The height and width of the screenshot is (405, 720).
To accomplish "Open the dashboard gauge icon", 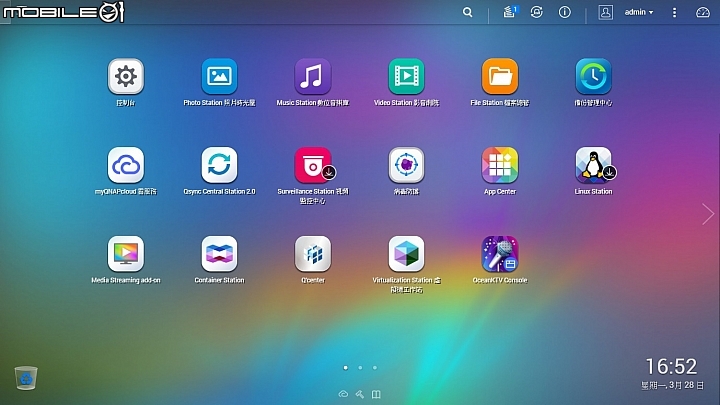I will (x=703, y=12).
